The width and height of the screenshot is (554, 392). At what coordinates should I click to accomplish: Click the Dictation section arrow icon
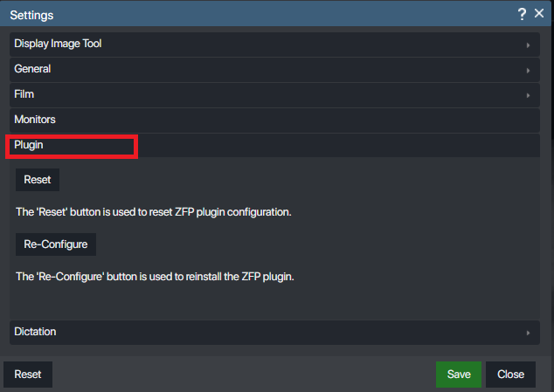[x=528, y=333]
